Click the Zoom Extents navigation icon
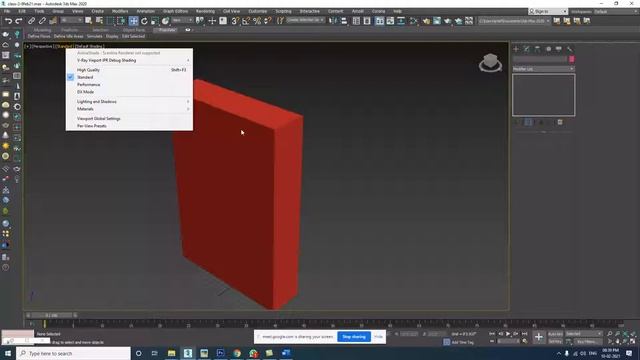Viewport: 640px width, 360px height. [625, 334]
